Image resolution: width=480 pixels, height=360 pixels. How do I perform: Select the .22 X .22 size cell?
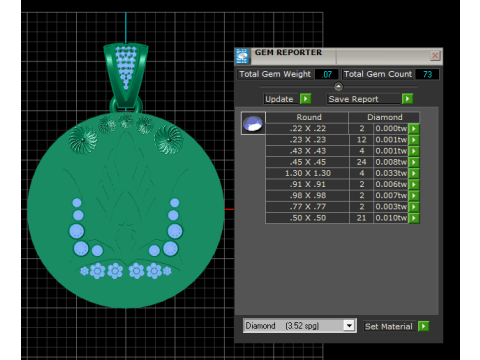click(x=308, y=129)
